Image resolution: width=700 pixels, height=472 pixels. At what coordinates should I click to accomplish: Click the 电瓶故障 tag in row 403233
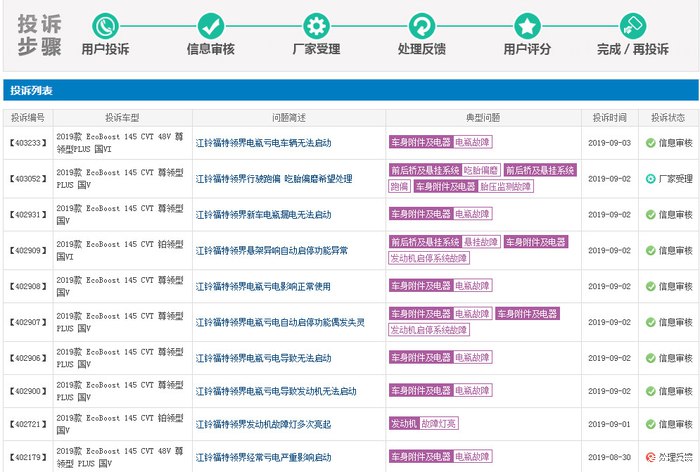tap(473, 142)
